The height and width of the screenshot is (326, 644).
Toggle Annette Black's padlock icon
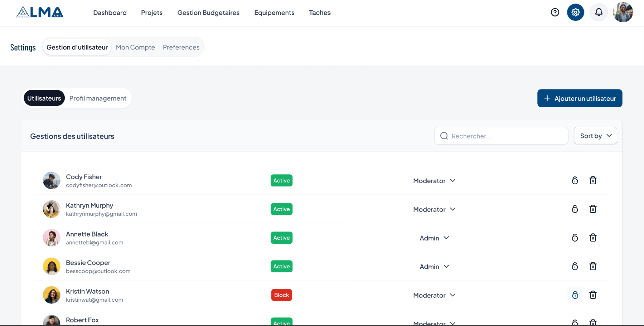point(575,237)
